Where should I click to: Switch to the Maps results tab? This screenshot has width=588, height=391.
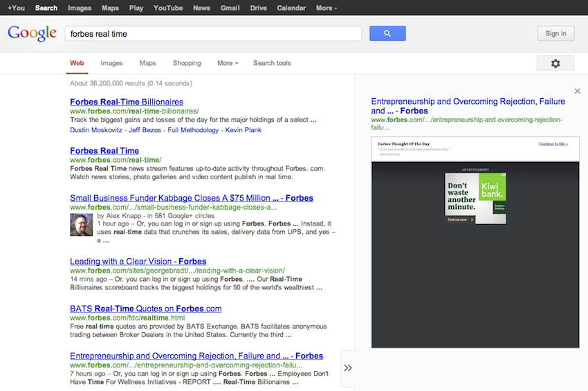point(148,63)
